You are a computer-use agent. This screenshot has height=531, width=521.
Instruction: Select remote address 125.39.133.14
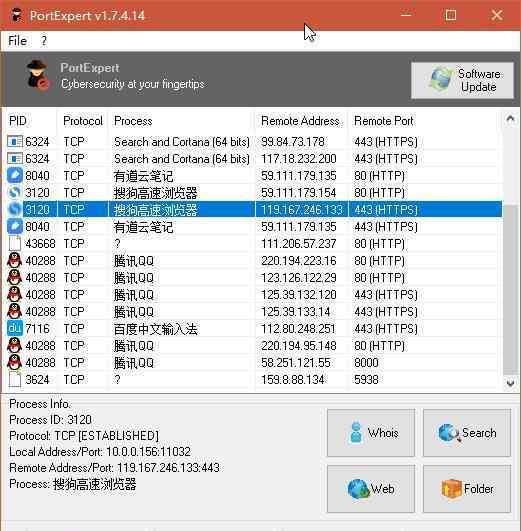click(295, 312)
